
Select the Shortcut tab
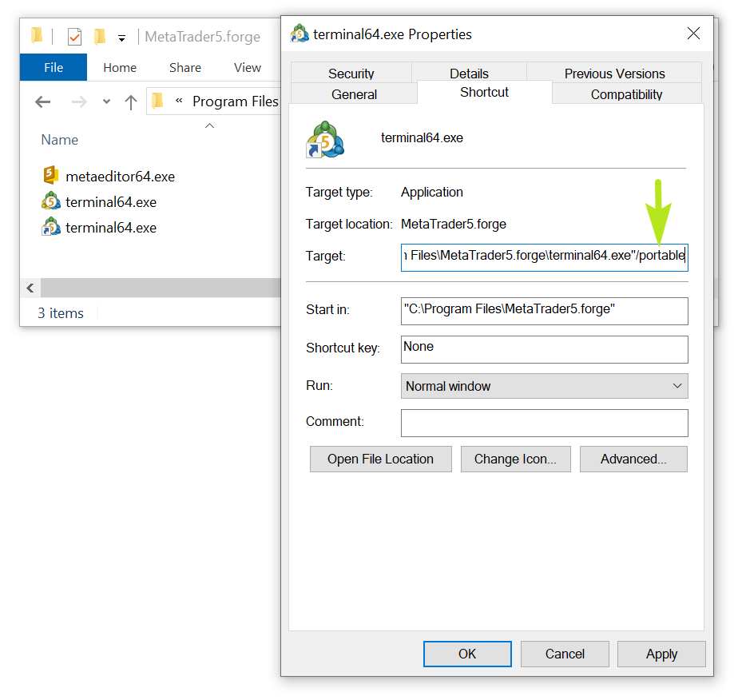[484, 92]
